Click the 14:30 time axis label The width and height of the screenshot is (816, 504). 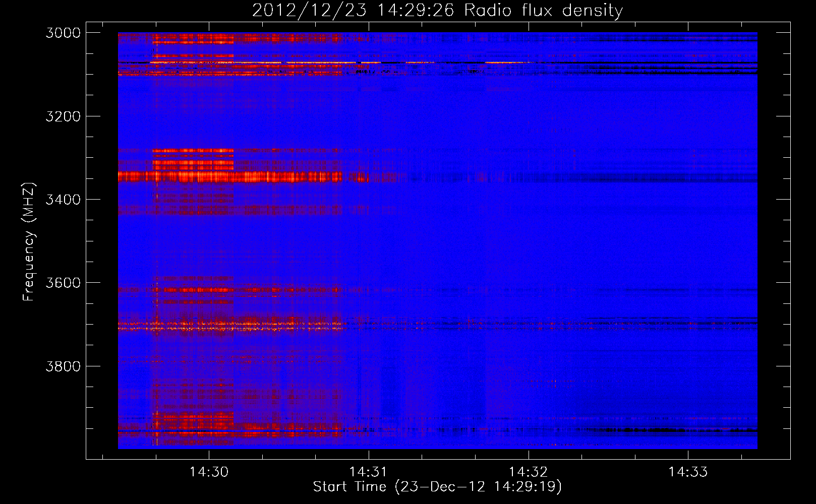(x=209, y=472)
